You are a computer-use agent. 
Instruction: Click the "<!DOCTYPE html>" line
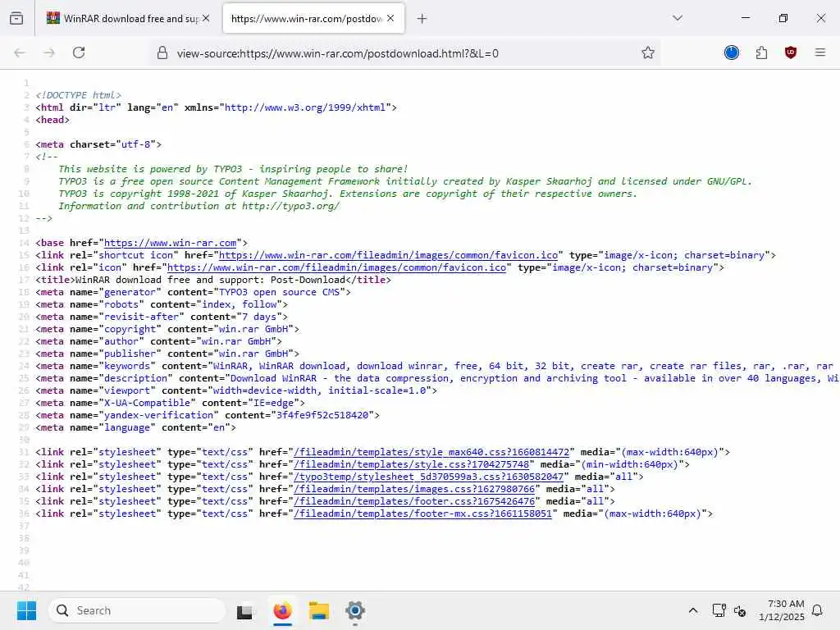point(78,95)
